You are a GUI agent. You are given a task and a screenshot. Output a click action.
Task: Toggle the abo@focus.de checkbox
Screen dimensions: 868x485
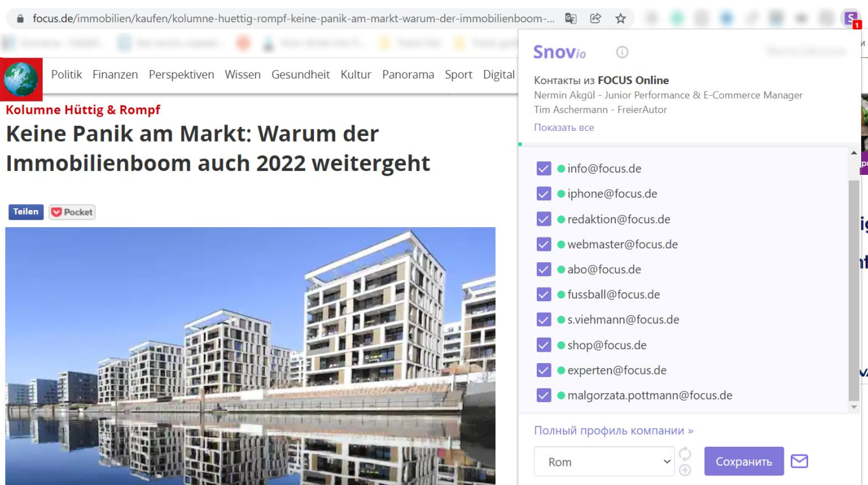(x=544, y=269)
